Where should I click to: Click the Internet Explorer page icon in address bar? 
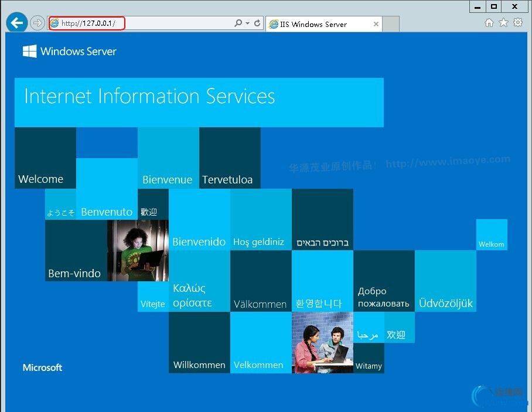tap(54, 23)
